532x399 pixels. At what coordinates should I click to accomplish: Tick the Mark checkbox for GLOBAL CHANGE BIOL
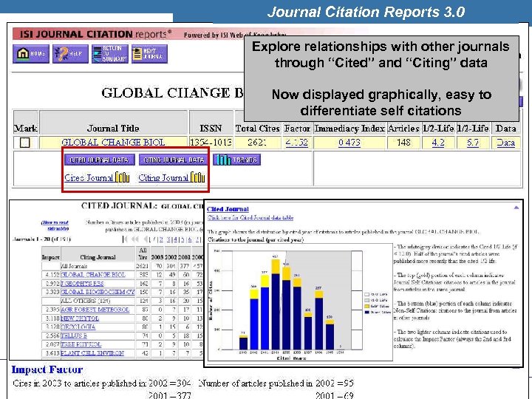tap(25, 143)
